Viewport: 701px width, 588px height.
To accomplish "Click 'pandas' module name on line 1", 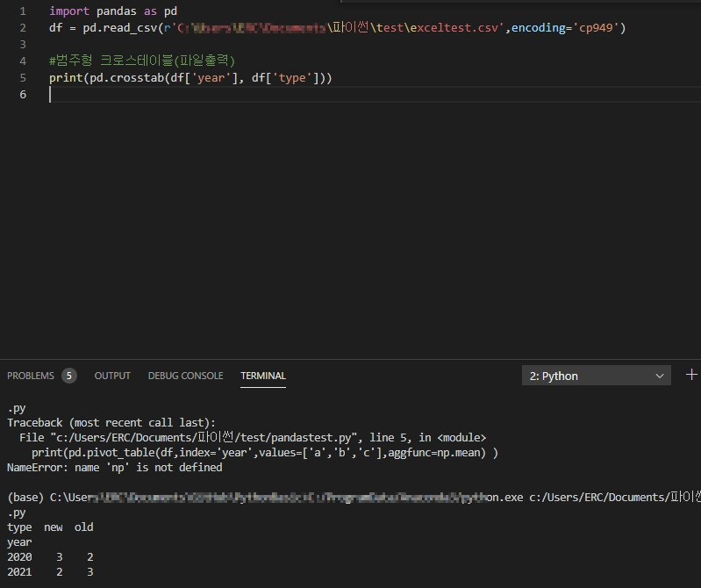I will pyautogui.click(x=116, y=11).
